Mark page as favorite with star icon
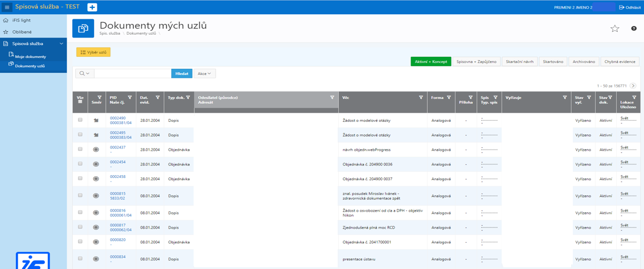Viewport: 644px width, 269px height. [x=614, y=28]
